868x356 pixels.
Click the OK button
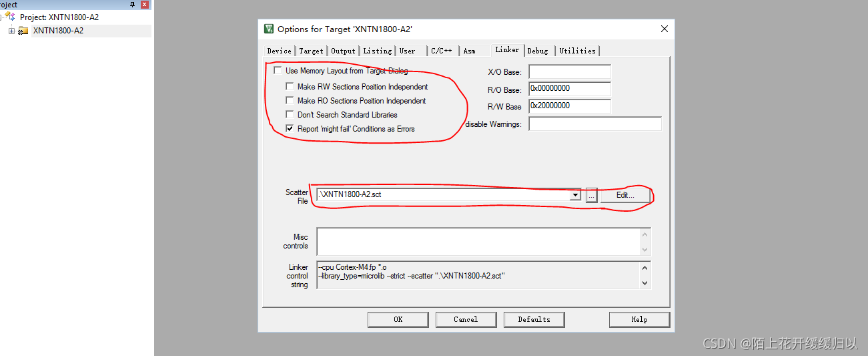398,319
